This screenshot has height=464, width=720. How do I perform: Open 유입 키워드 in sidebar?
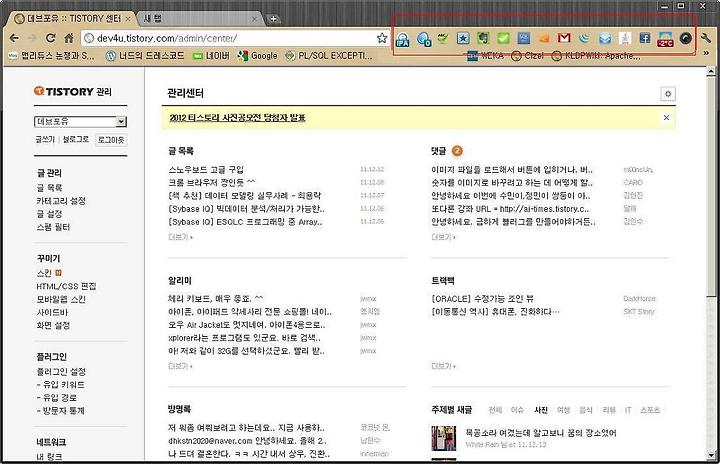tap(63, 385)
